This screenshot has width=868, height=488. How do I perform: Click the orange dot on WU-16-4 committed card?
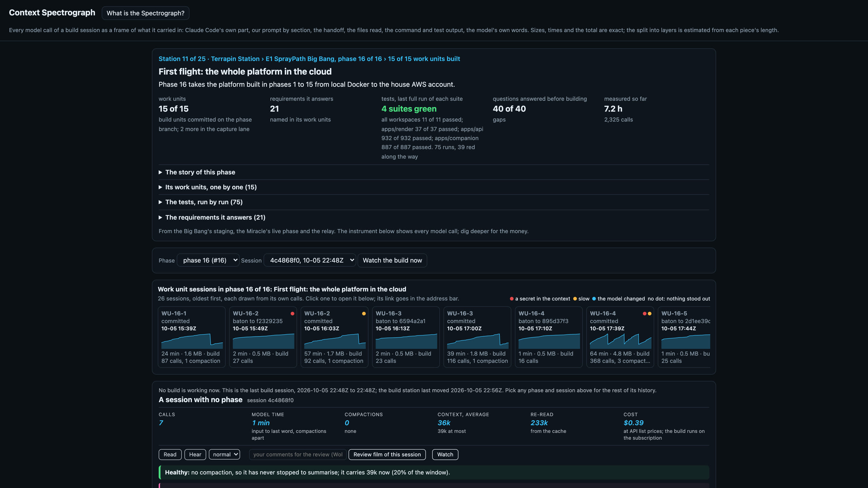click(x=650, y=313)
